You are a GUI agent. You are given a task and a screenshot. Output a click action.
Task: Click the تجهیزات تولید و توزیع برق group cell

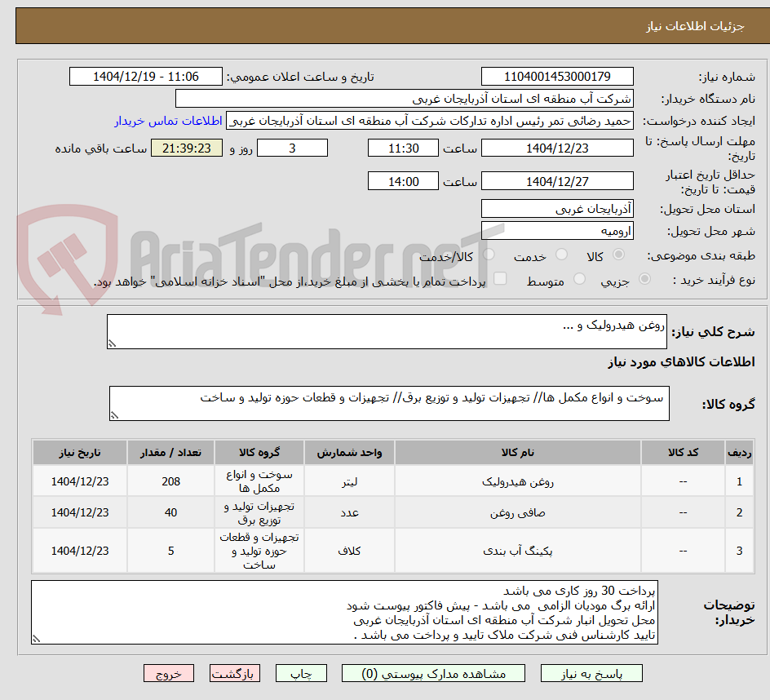pyautogui.click(x=259, y=512)
